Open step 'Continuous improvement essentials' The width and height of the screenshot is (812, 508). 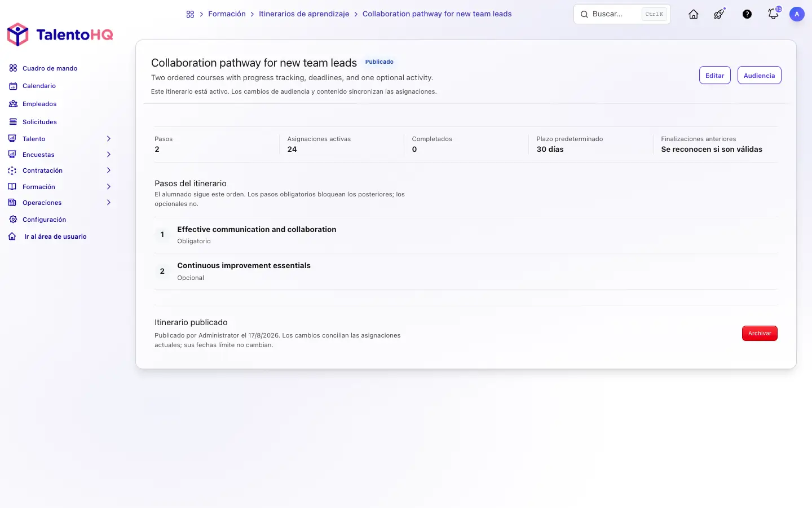[244, 265]
